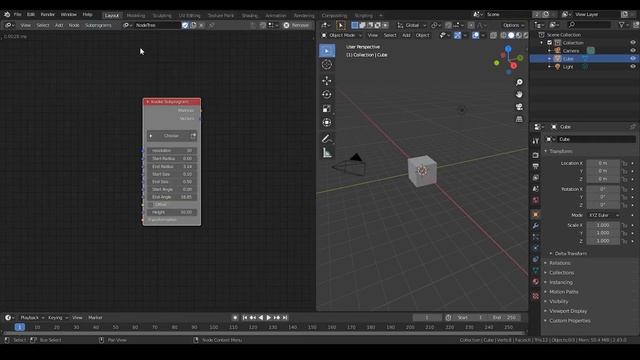Open the Scene properties tab
Image resolution: width=640 pixels, height=360 pixels.
click(536, 189)
